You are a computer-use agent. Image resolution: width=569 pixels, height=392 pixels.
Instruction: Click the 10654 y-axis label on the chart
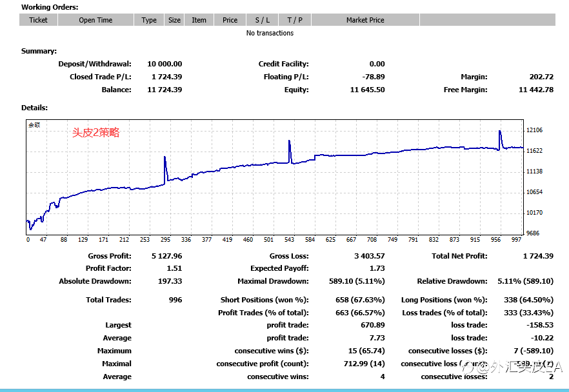(535, 192)
